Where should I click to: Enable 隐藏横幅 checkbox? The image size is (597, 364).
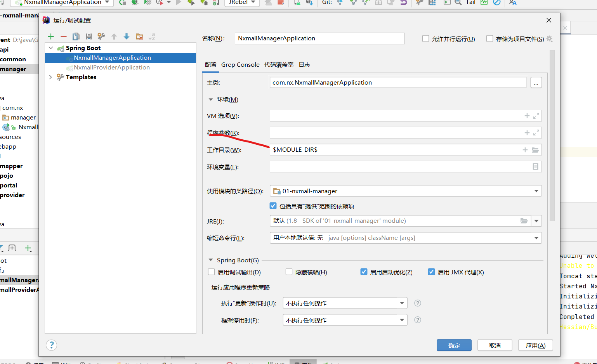[x=289, y=272]
